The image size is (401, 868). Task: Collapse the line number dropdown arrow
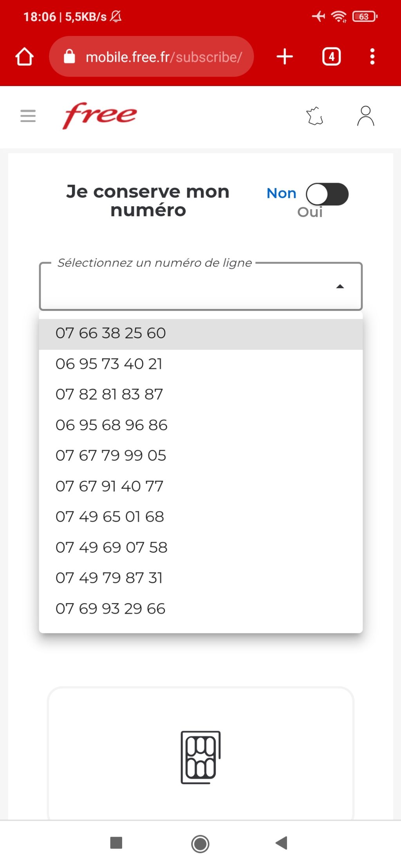[340, 287]
